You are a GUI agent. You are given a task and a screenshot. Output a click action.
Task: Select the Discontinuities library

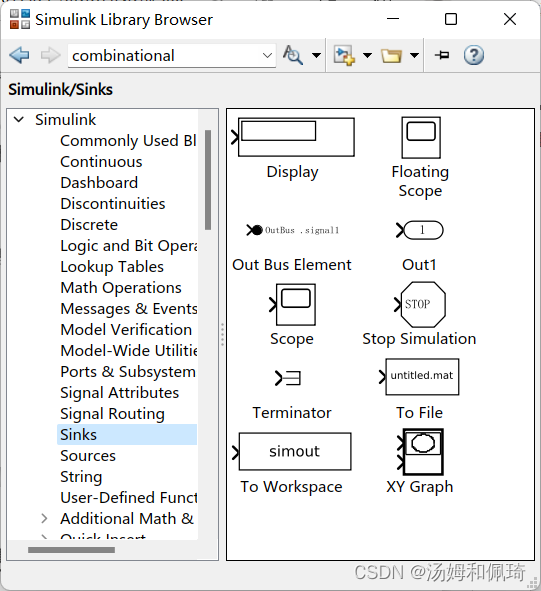(113, 204)
